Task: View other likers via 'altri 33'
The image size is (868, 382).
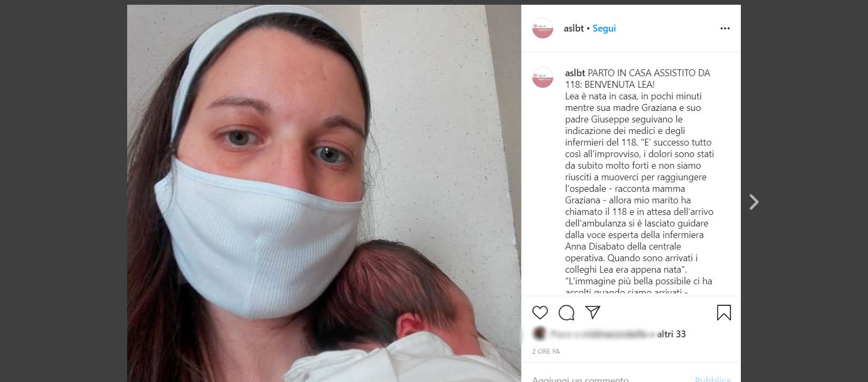Action: coord(671,334)
